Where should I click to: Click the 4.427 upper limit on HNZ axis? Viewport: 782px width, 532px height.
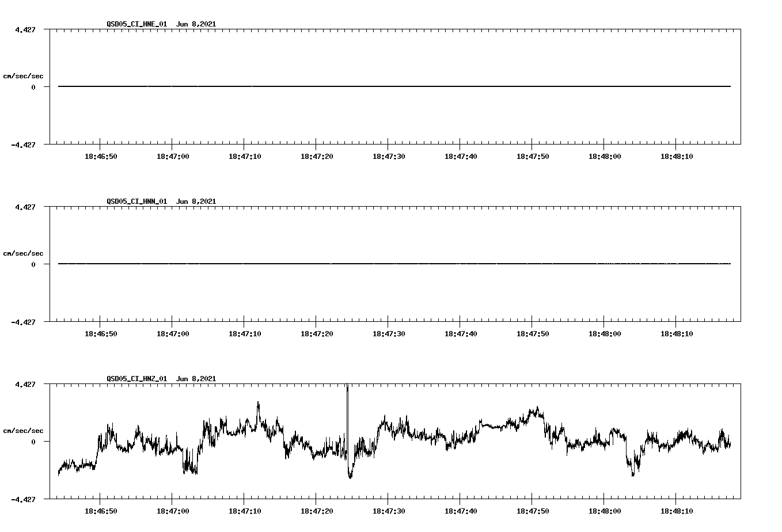(x=25, y=385)
